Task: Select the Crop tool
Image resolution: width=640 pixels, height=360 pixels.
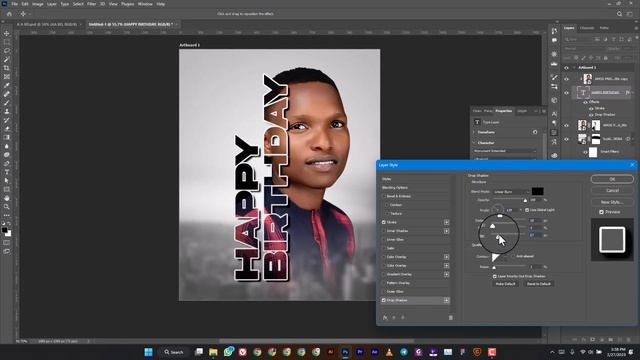Action: point(7,68)
